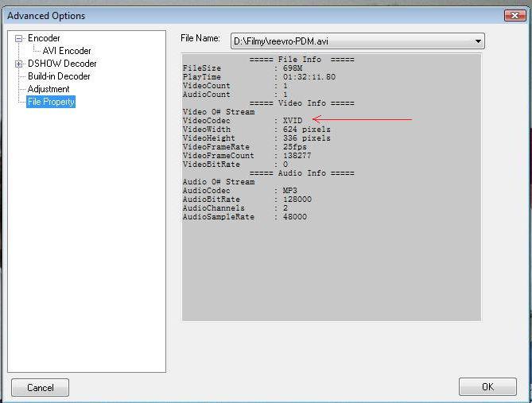Select AVI Encoder tree item
532x403 pixels.
click(x=67, y=51)
